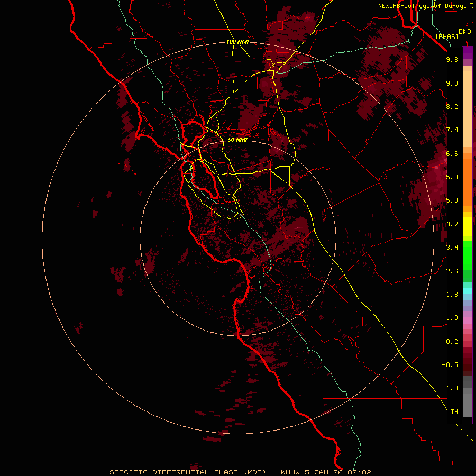Click the 3.4 scale value

[x=452, y=248]
